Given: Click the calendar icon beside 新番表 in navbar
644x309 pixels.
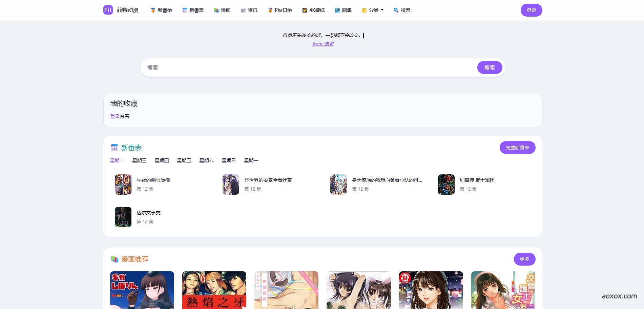Looking at the screenshot, I should click(185, 10).
